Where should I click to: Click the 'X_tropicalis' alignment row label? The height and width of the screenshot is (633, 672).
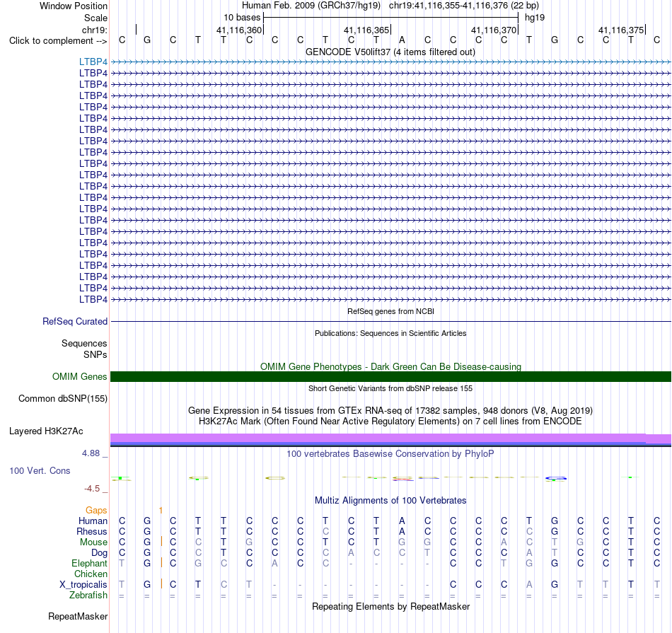(x=83, y=585)
